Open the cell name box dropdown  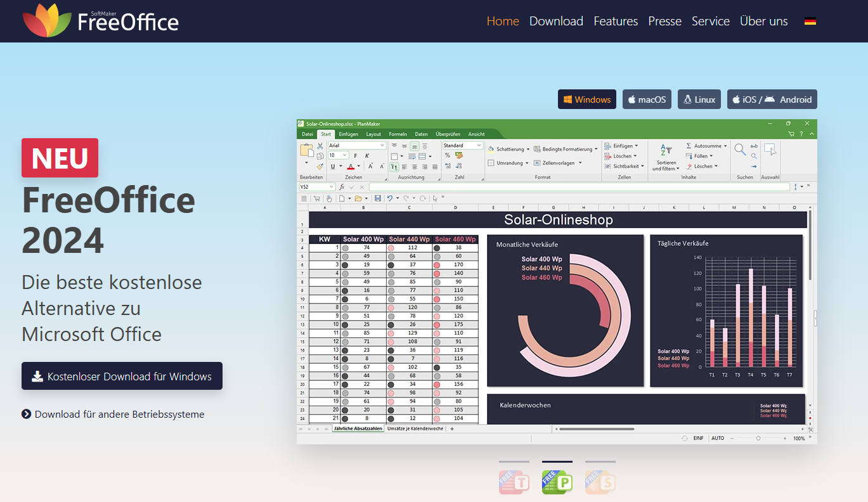coord(332,187)
